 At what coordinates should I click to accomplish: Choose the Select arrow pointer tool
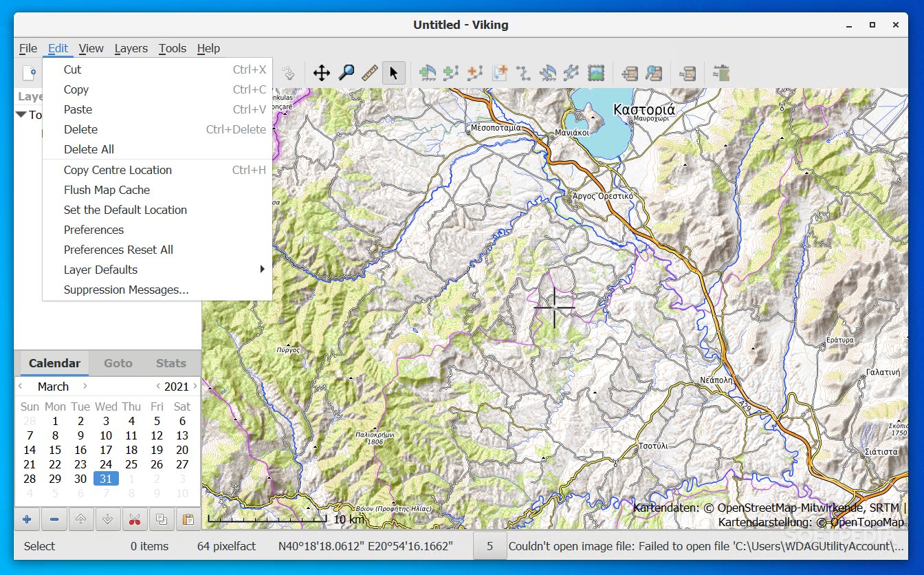(x=393, y=73)
